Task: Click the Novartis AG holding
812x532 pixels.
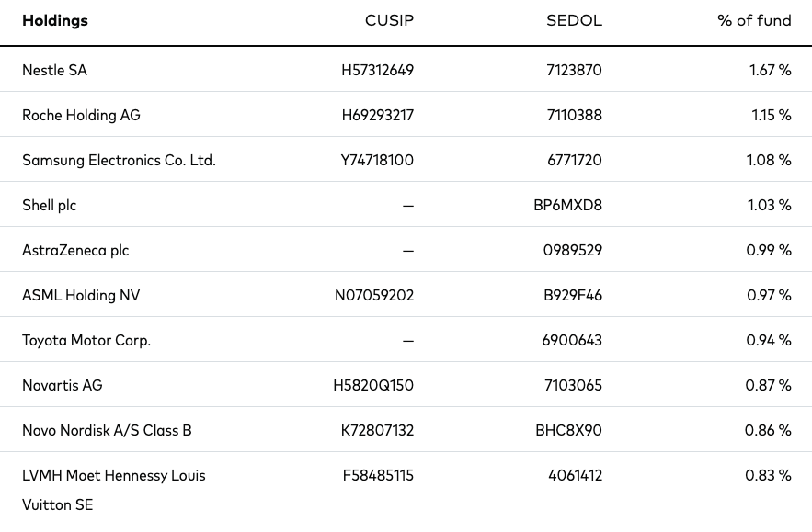Action: point(63,385)
